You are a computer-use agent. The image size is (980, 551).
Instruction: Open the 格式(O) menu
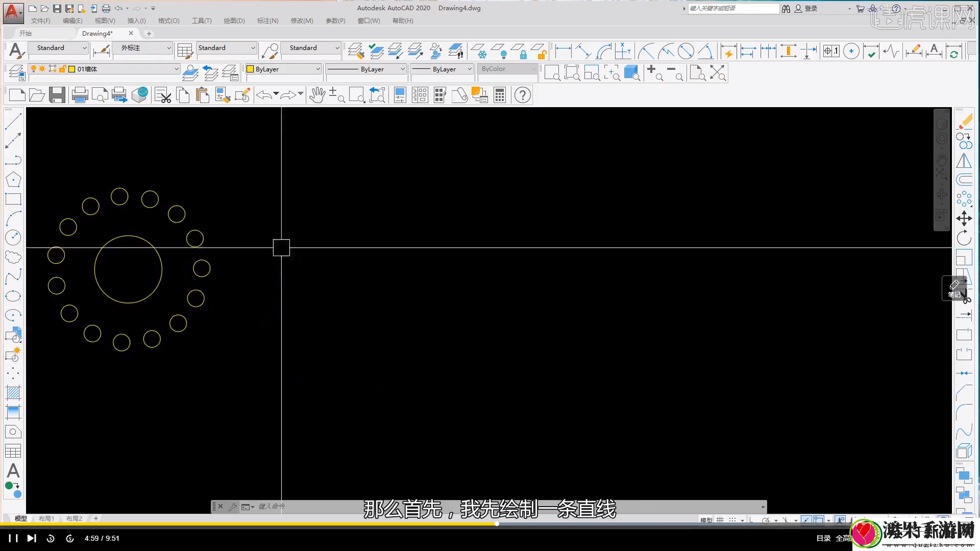pos(169,21)
